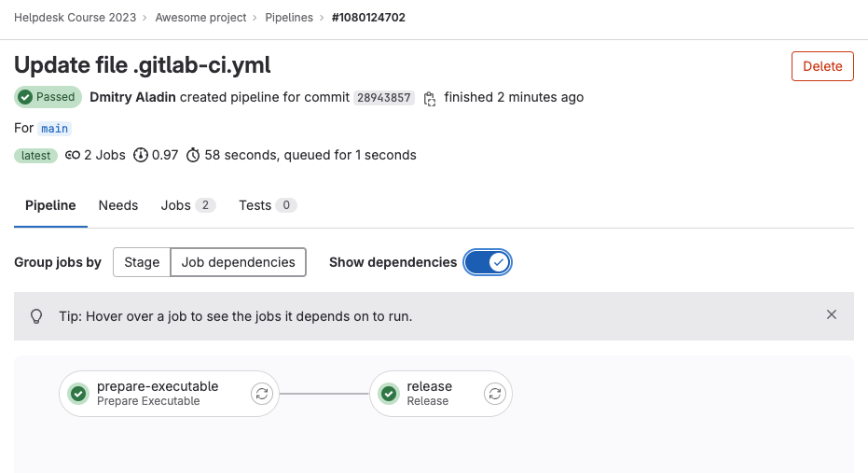
Task: Retry the prepare-executable job
Action: pyautogui.click(x=262, y=394)
